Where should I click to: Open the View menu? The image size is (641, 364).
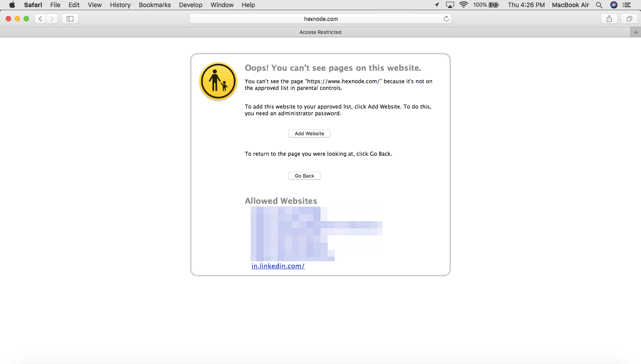coord(95,5)
